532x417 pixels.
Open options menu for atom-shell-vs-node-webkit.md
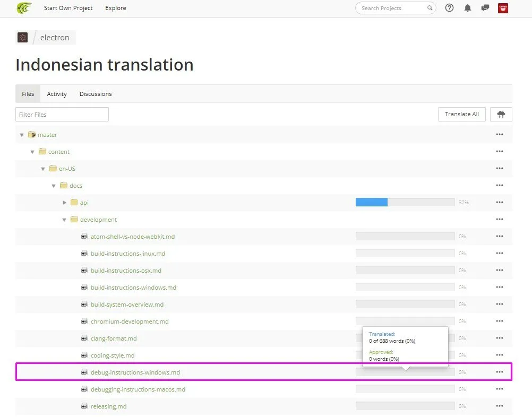pyautogui.click(x=500, y=236)
